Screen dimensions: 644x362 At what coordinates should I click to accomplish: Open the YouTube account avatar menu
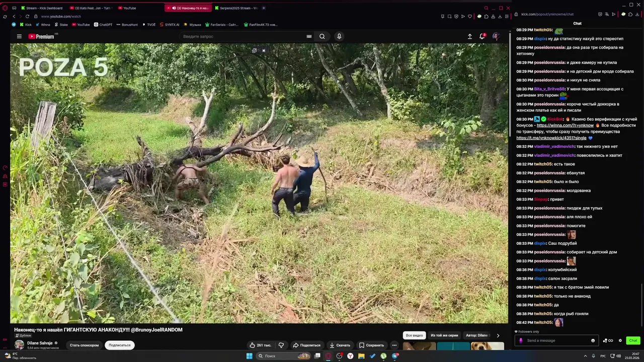point(496,36)
